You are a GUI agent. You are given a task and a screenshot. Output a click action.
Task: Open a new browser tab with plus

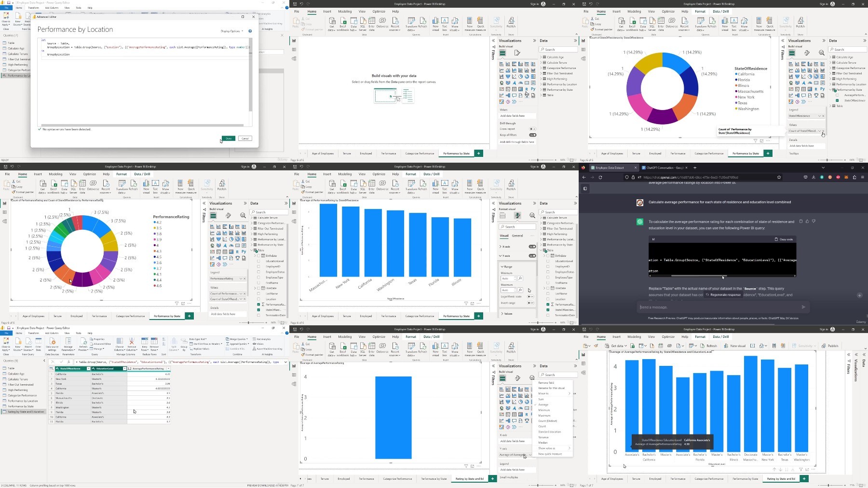695,167
